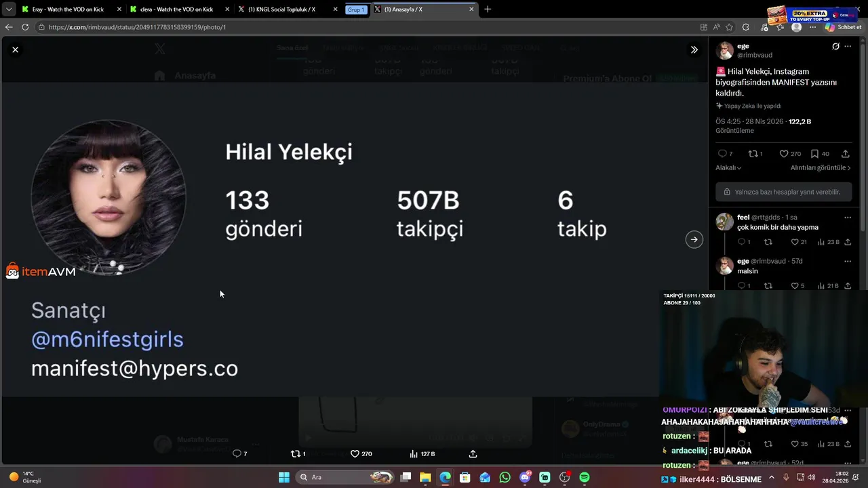Share icon below the photo
The height and width of the screenshot is (488, 868).
pos(473,454)
